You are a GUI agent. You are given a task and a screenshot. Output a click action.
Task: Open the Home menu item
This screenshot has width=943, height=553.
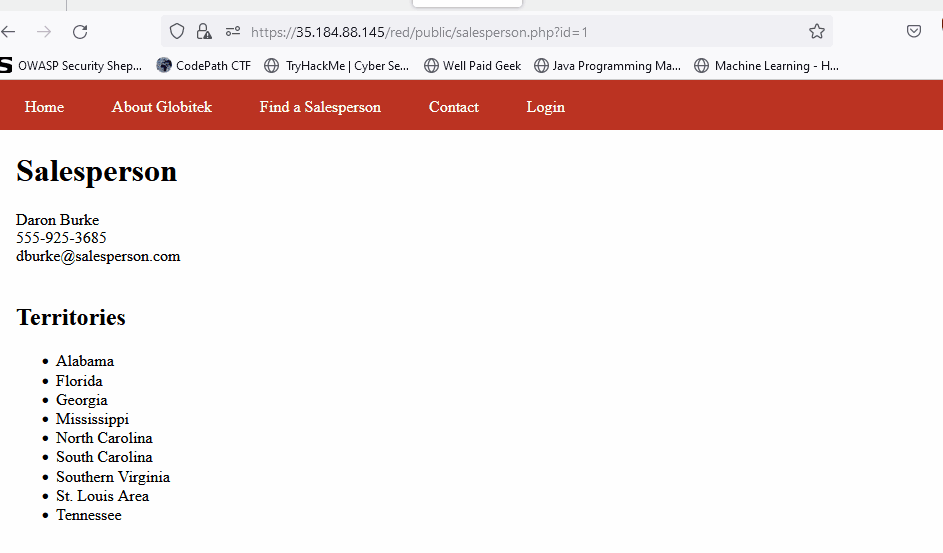pos(45,107)
